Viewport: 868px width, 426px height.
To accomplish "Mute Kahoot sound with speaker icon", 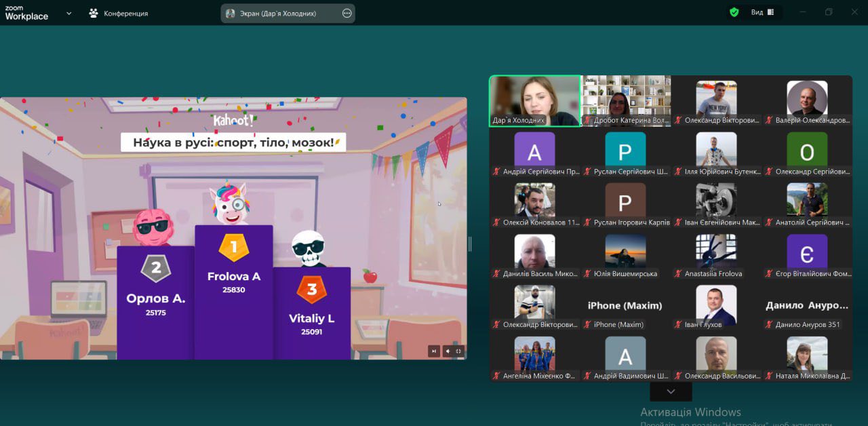I will (447, 351).
